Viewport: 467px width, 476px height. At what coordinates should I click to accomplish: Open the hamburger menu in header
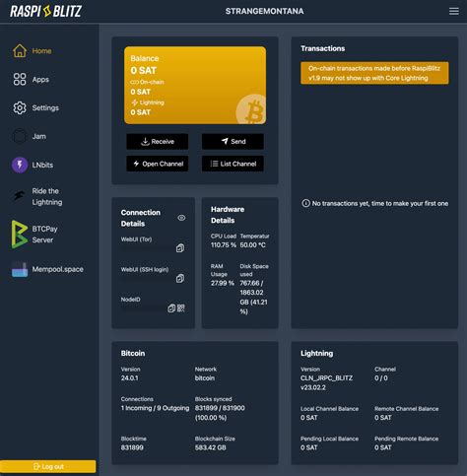[x=454, y=11]
